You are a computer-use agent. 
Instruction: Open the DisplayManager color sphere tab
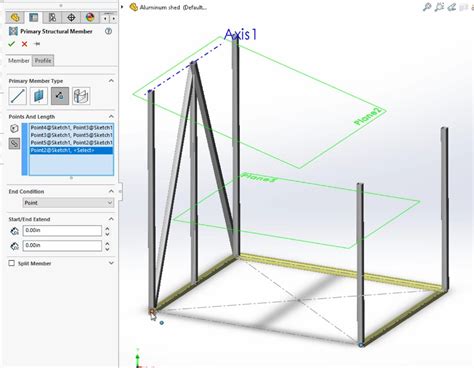coord(90,17)
